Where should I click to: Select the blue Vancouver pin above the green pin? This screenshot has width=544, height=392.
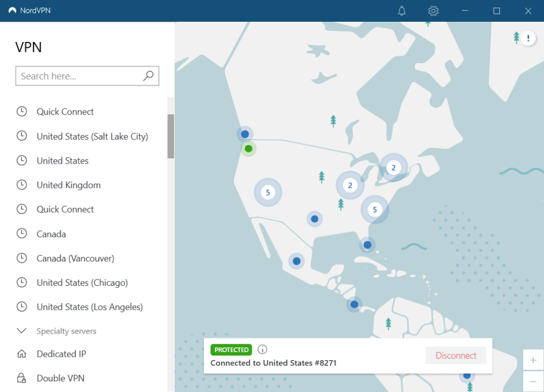(245, 134)
